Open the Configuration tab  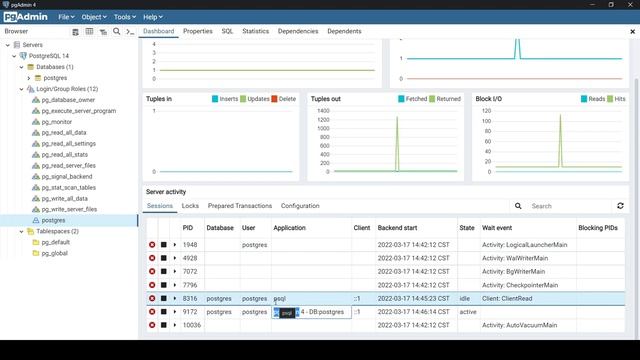click(x=300, y=206)
